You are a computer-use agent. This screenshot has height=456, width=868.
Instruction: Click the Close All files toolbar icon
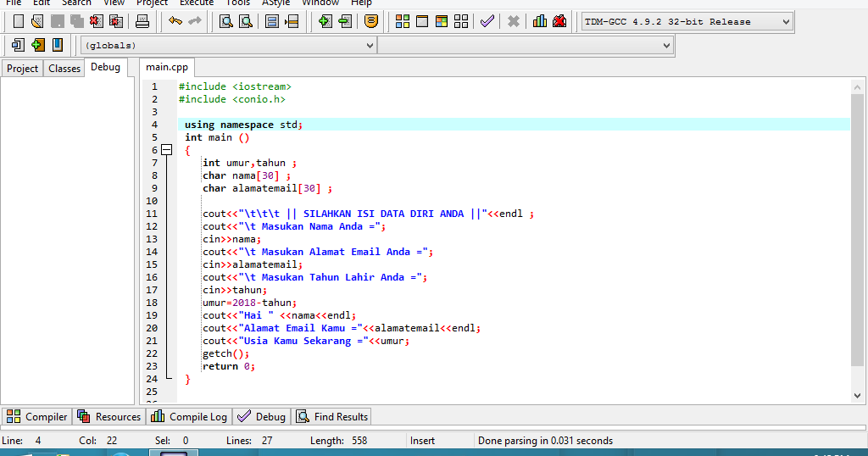(x=116, y=21)
